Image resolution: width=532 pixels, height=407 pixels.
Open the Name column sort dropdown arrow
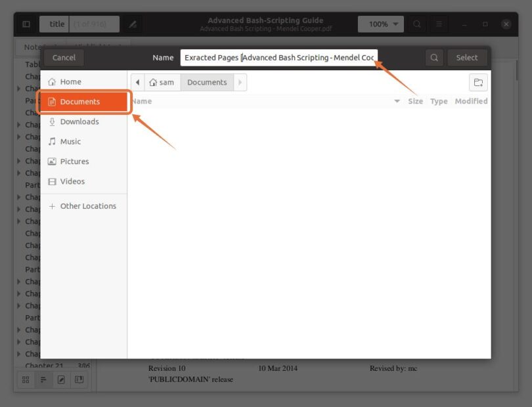click(x=397, y=101)
